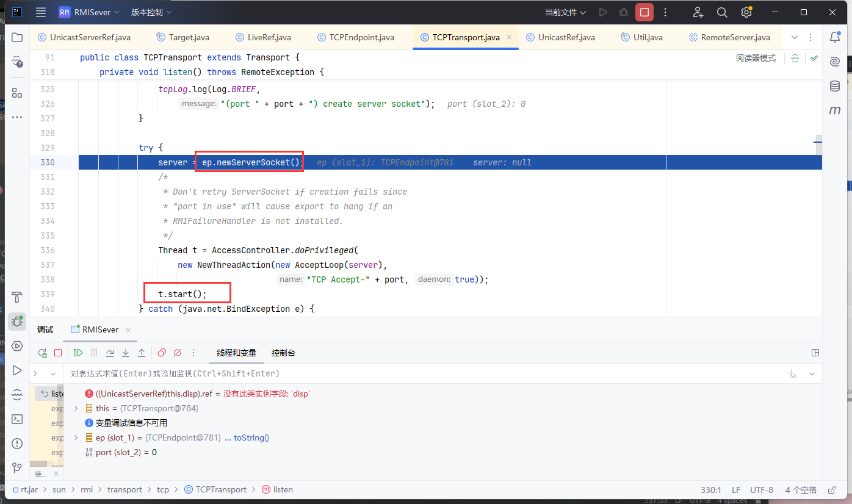Image resolution: width=852 pixels, height=504 pixels.
Task: Open the 版本控制 version control dropdown
Action: pos(151,12)
